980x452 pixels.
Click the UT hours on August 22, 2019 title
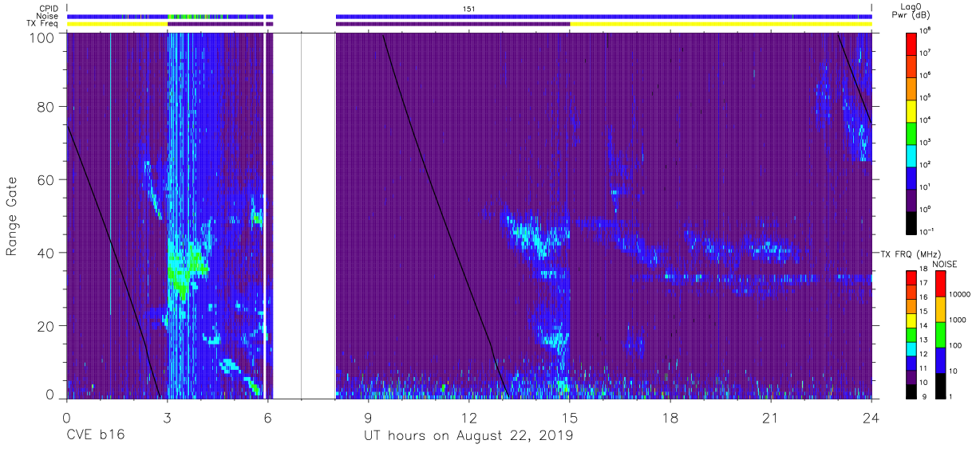[468, 436]
